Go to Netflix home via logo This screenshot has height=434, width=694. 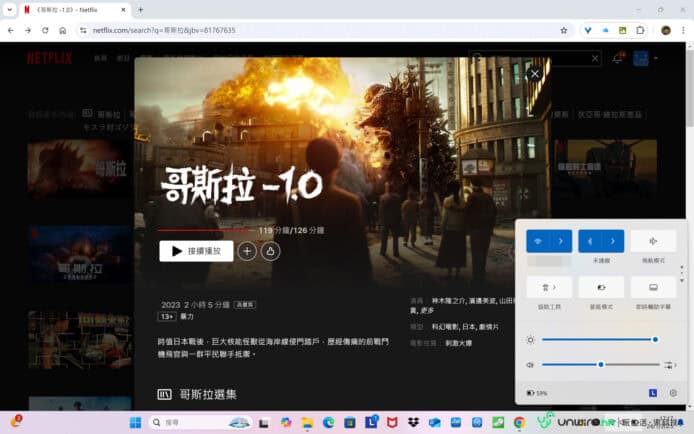pyautogui.click(x=49, y=58)
